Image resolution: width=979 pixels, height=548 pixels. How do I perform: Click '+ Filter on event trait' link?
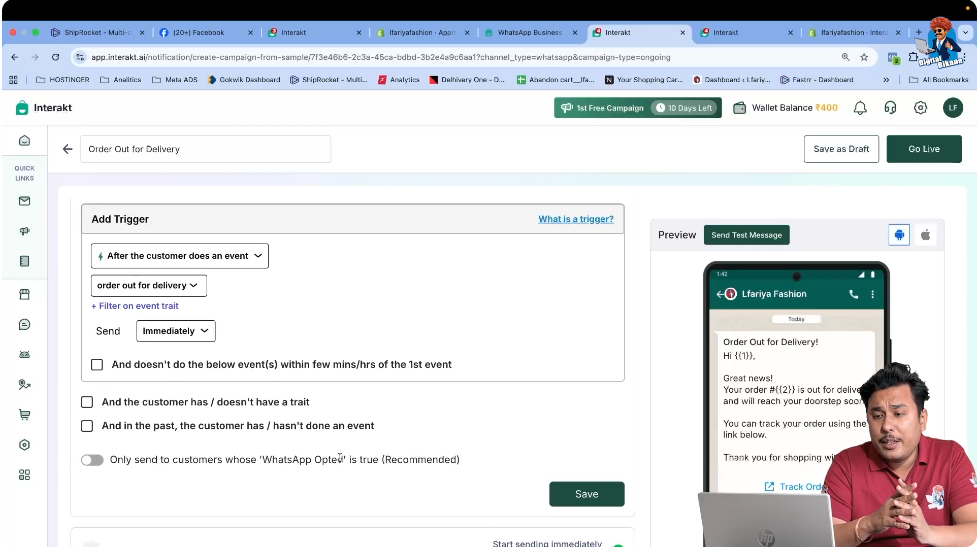[135, 306]
